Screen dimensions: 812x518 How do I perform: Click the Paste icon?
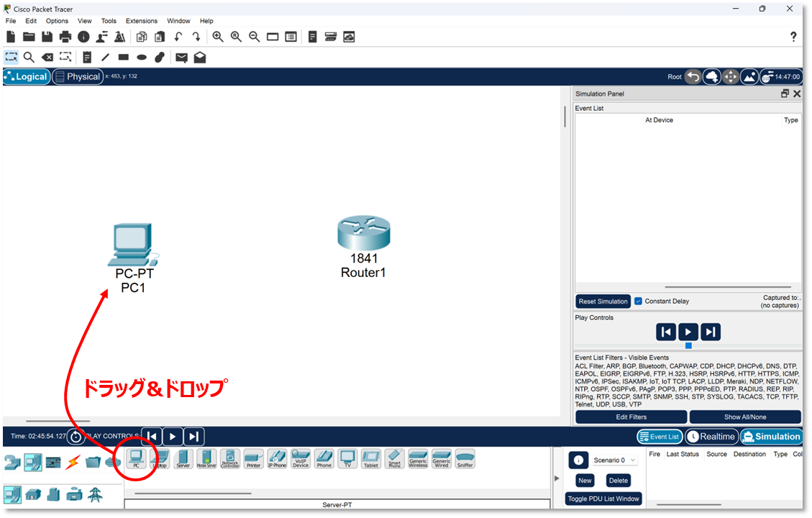(x=160, y=37)
